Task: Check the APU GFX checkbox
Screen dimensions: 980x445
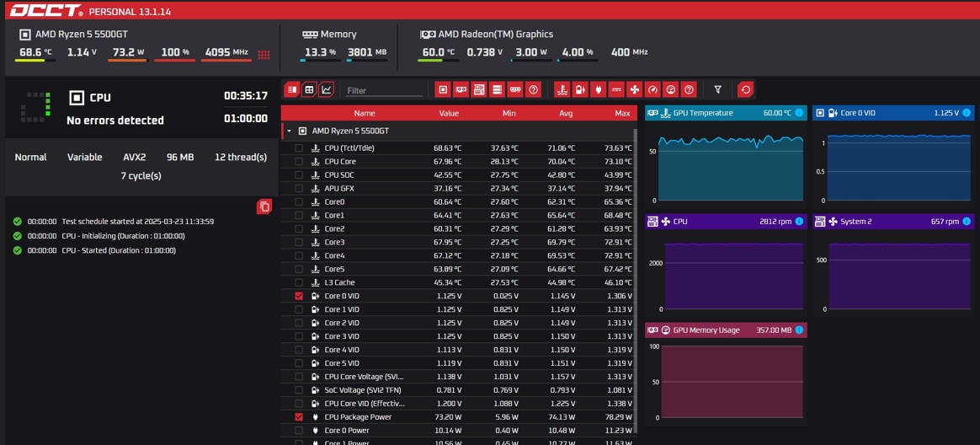Action: [x=299, y=189]
